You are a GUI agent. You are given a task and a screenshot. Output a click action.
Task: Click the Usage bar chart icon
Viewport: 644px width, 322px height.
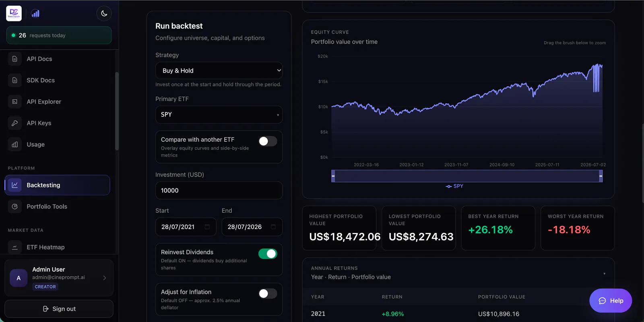click(15, 144)
